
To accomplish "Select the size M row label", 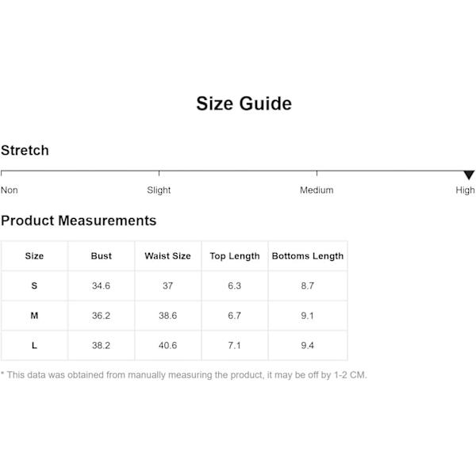I will (34, 316).
